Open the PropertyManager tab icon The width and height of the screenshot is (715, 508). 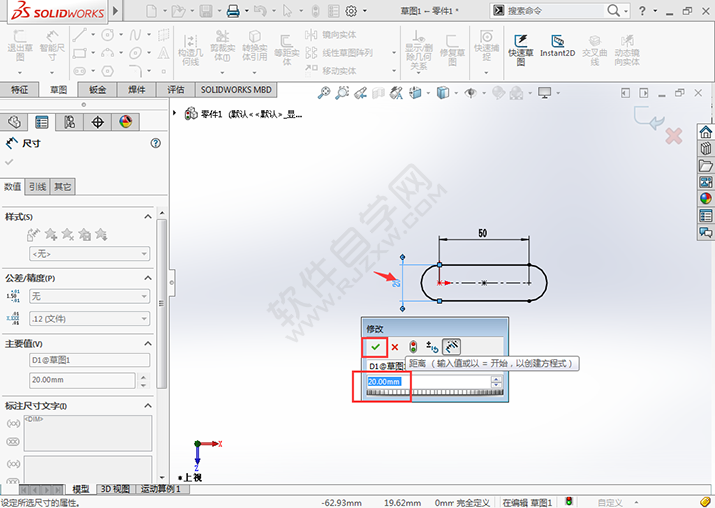(41, 122)
